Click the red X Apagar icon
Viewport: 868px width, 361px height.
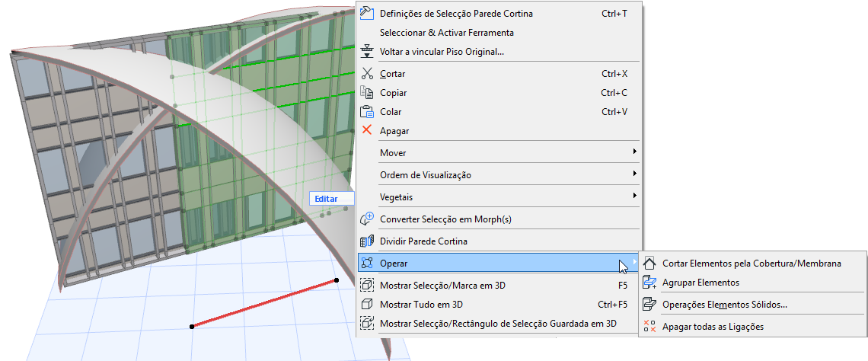(367, 131)
